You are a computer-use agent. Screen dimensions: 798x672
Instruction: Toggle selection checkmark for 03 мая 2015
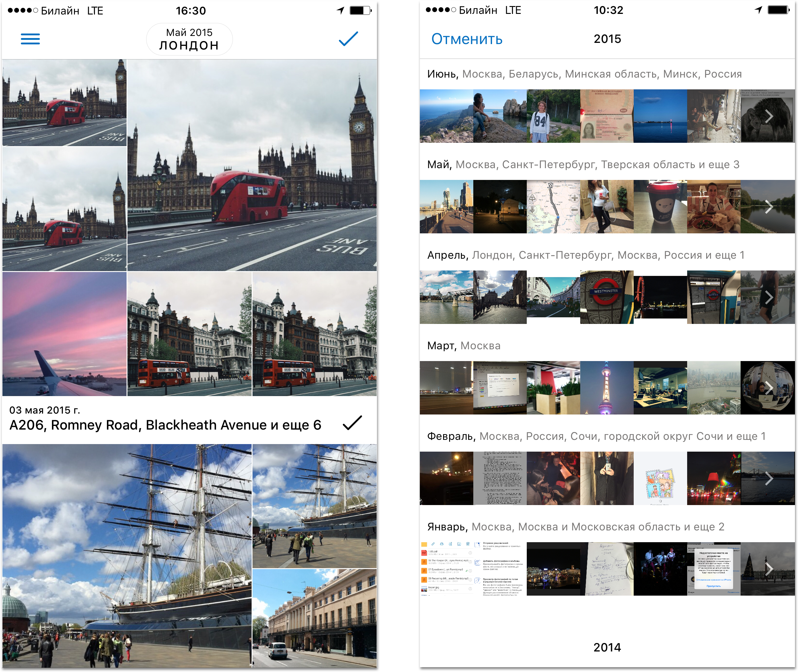[x=352, y=423]
